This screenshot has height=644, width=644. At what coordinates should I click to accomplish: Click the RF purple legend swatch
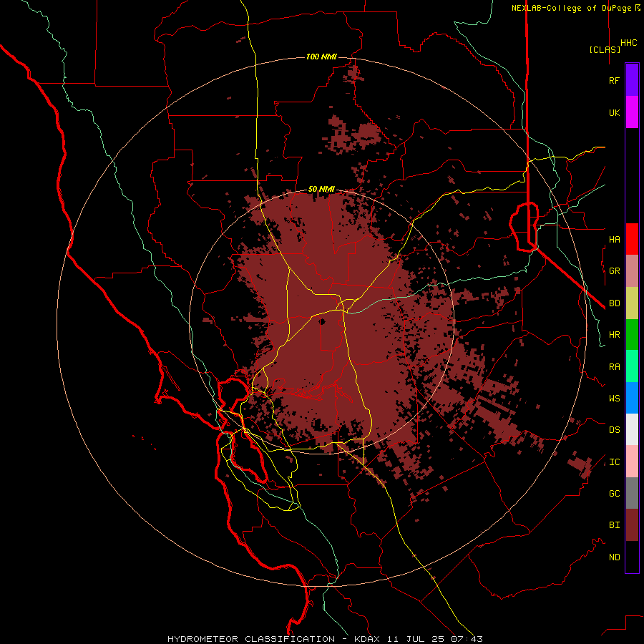pyautogui.click(x=632, y=80)
